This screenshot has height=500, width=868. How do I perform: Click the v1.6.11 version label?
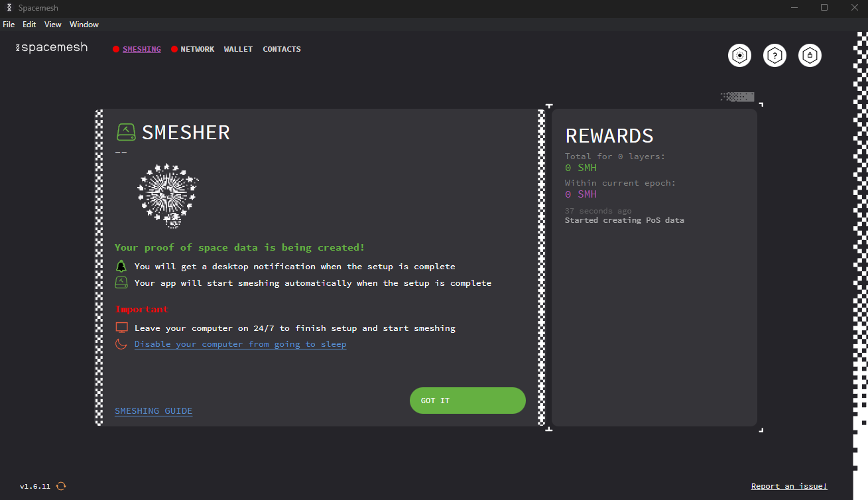[x=35, y=486]
